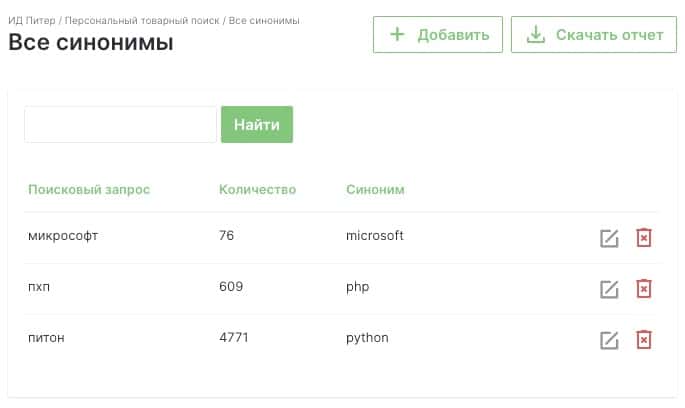Select the python synonym cell
The width and height of the screenshot is (685, 408).
367,338
